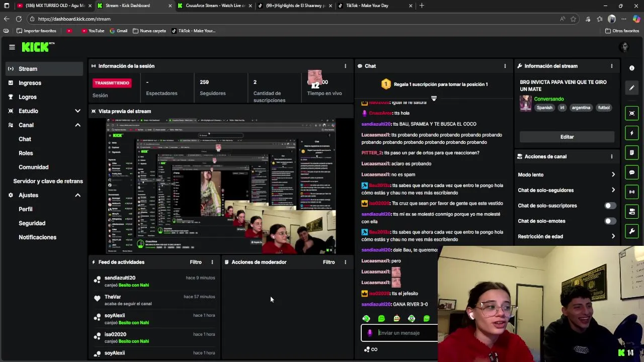Click the camera moderation icon in sidebar
The height and width of the screenshot is (362, 644).
632,212
